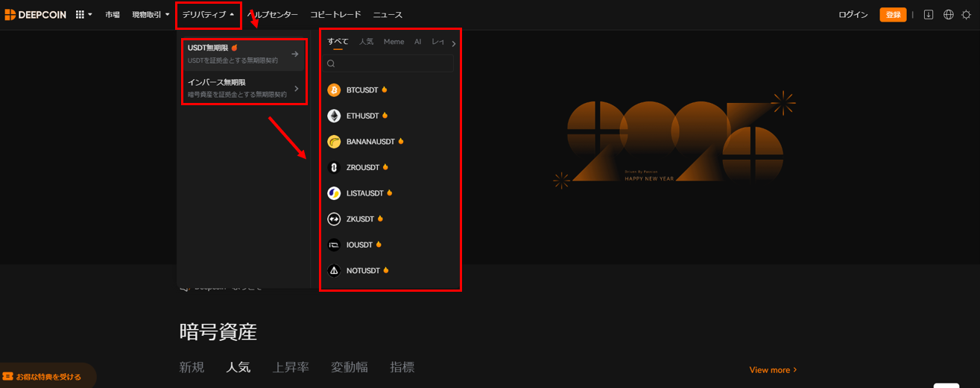
Task: Switch to the 指標 tab
Action: pos(402,367)
